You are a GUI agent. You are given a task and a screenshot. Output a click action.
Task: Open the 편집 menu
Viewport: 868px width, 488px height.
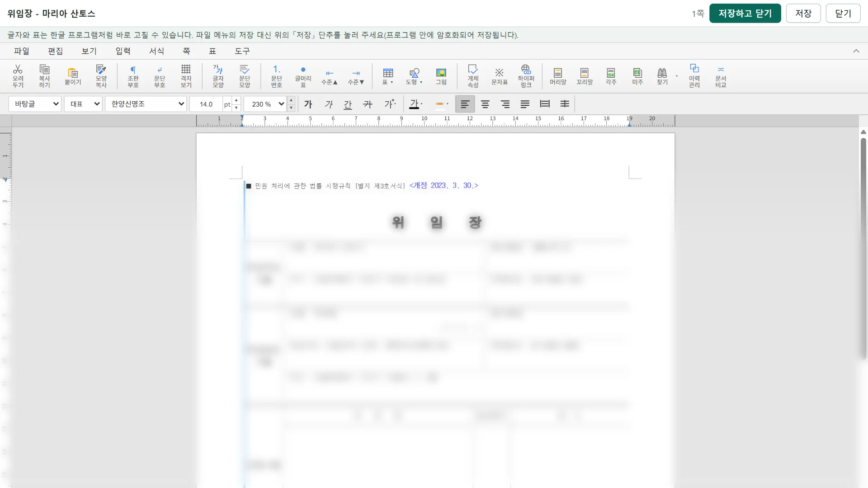(x=56, y=51)
